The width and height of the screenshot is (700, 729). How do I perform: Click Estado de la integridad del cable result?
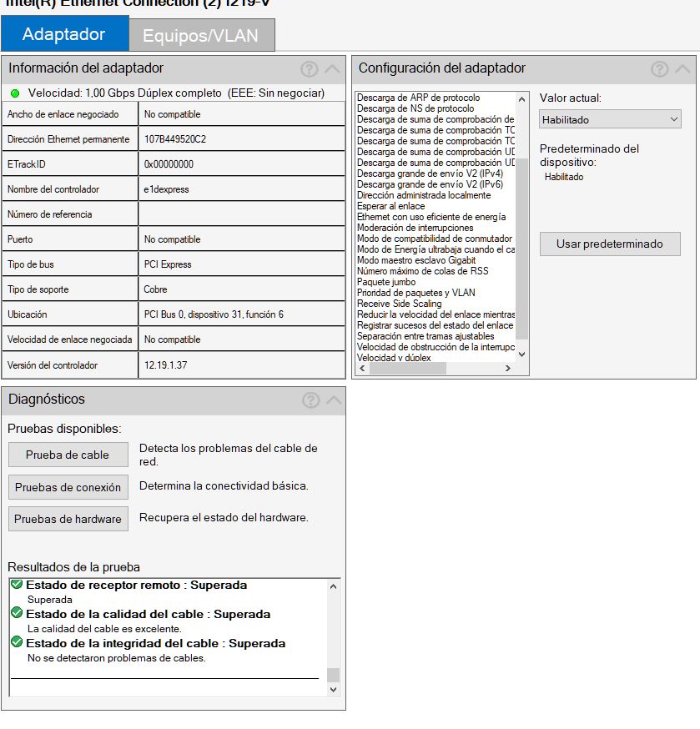click(156, 643)
